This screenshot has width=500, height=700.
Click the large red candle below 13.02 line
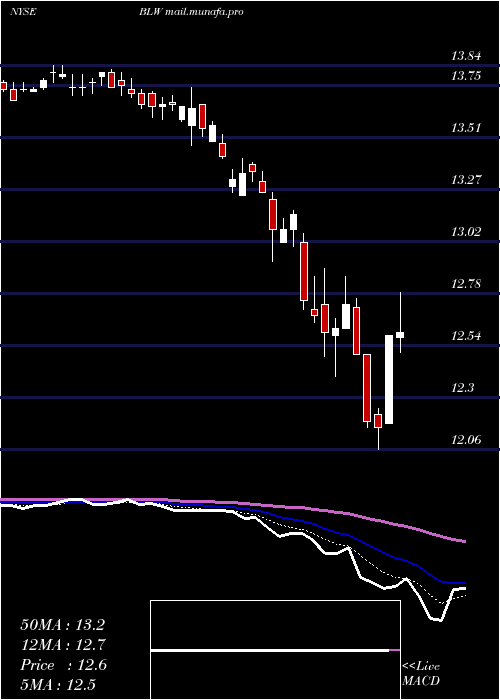pyautogui.click(x=304, y=271)
